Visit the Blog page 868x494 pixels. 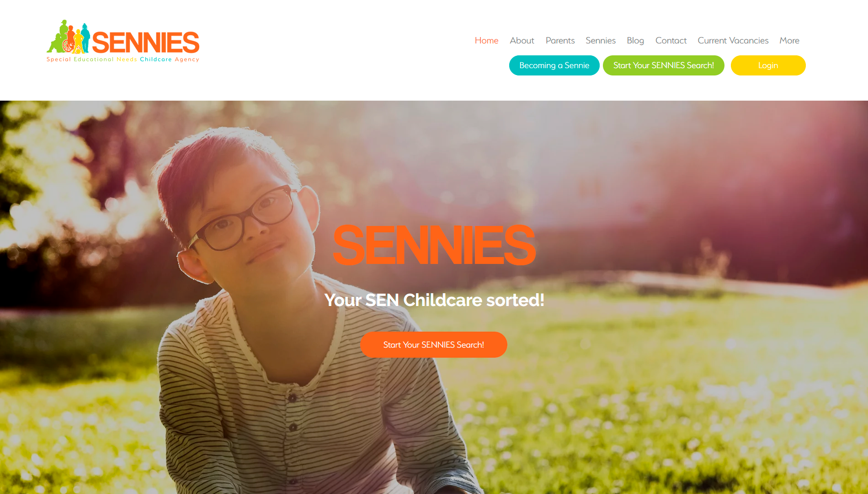[x=635, y=40]
